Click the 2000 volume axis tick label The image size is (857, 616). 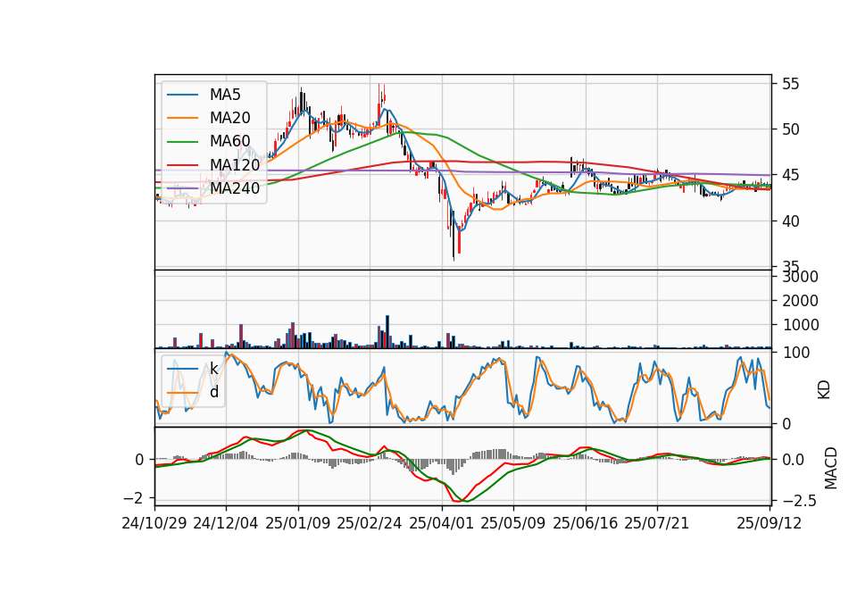pos(800,301)
